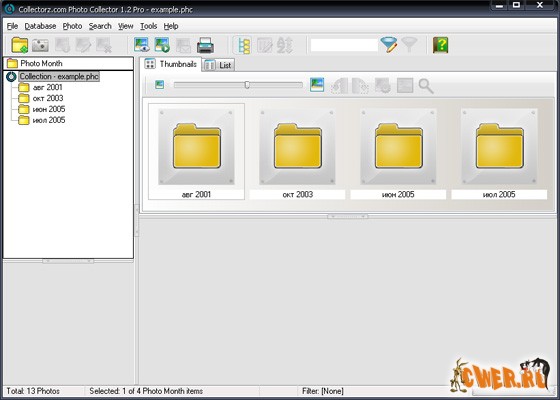This screenshot has height=400, width=560.
Task: Click the magnifier zoom icon
Action: [x=426, y=86]
